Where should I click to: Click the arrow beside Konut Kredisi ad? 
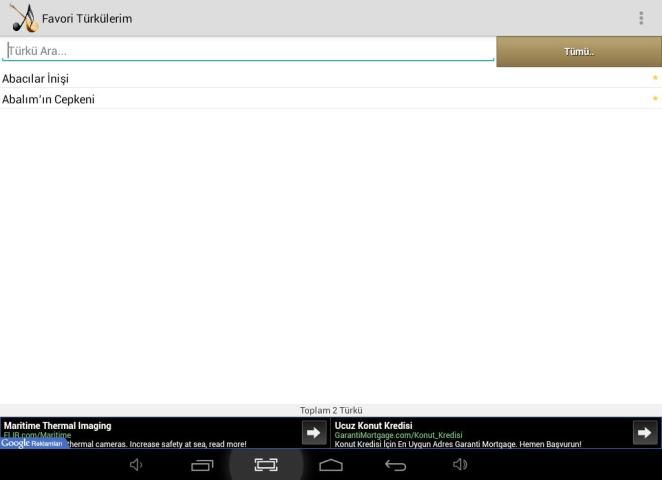(645, 433)
